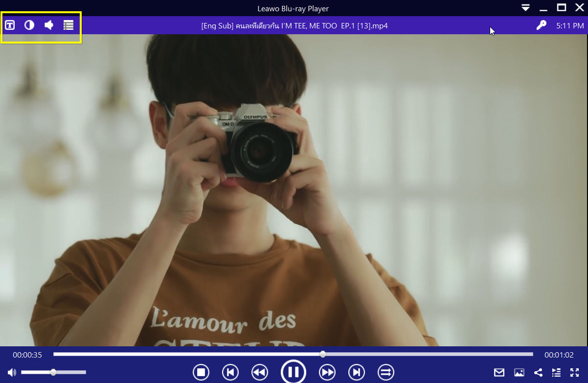Screen dimensions: 588x383
Task: Expand the top-right drop-down arrow menu
Action: [525, 8]
